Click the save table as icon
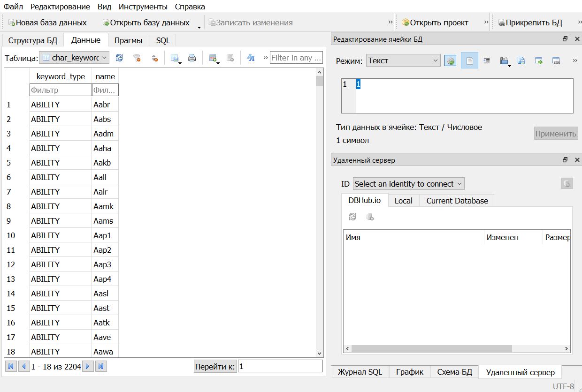 tap(175, 58)
